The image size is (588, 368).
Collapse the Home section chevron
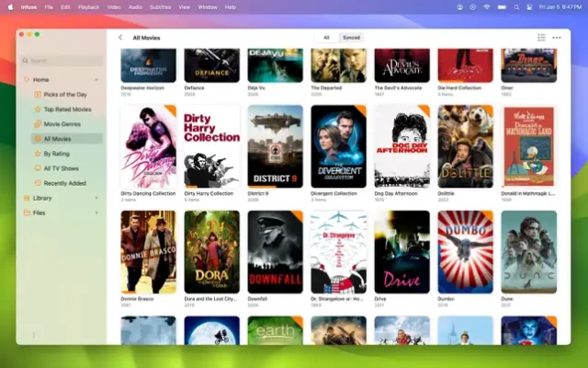(x=96, y=80)
